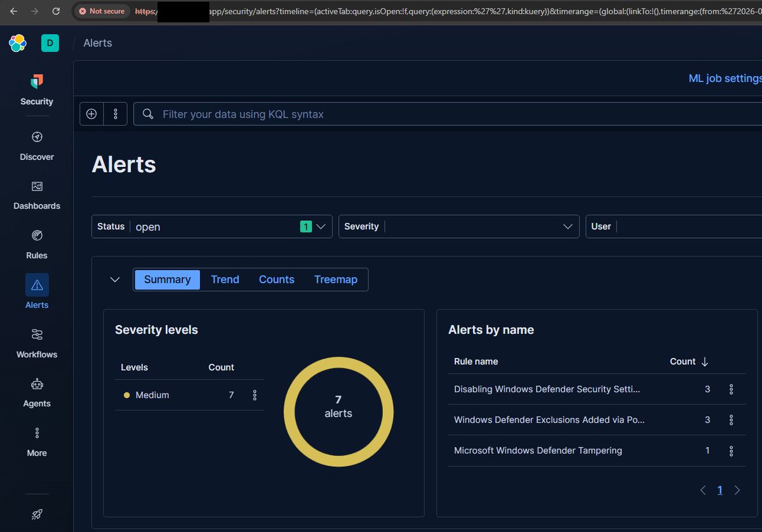
Task: Switch to the Treemap tab
Action: point(335,279)
